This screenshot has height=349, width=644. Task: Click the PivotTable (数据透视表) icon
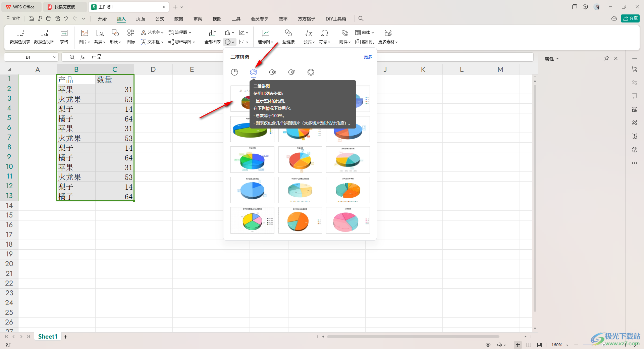20,37
